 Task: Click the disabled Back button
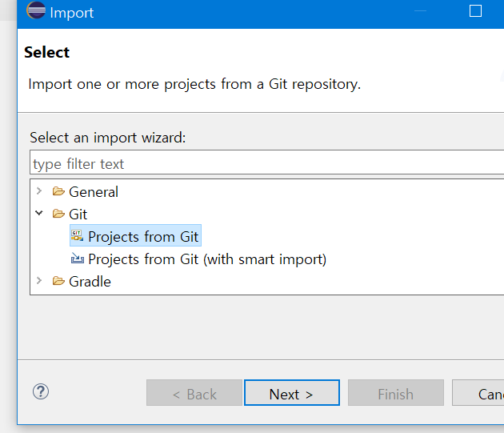coord(194,393)
